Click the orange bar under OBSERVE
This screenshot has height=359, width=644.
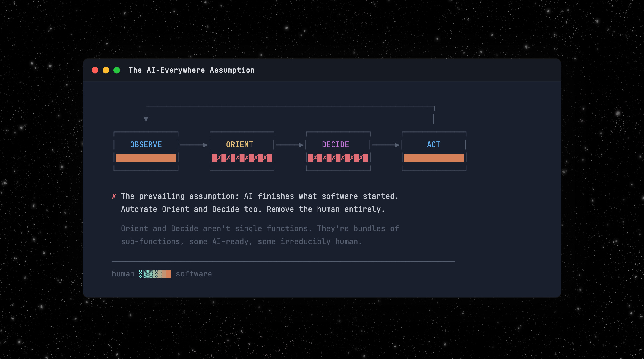coord(146,158)
